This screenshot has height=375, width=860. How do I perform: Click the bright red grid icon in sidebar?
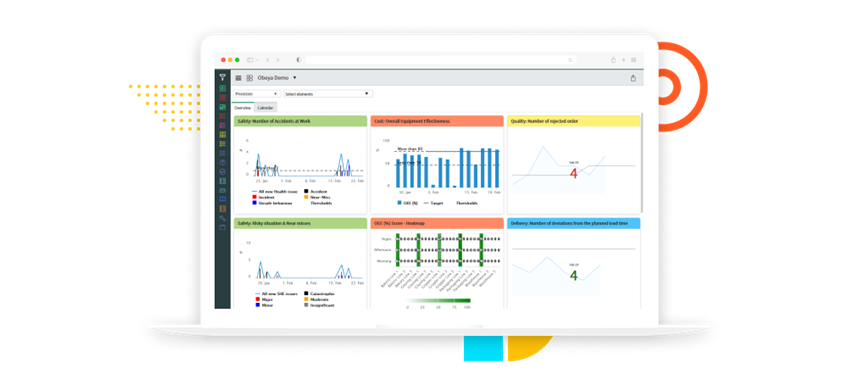coord(223,98)
